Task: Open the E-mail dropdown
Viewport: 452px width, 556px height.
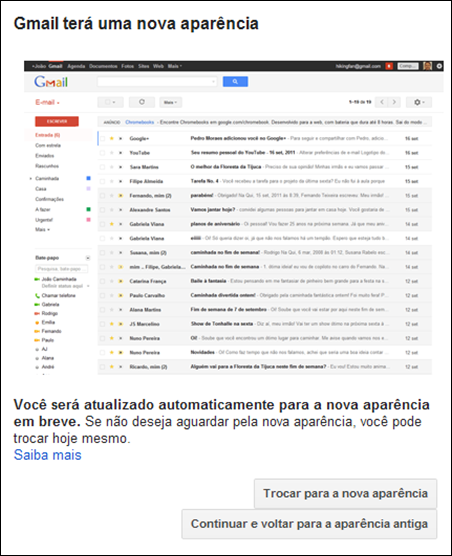Action: [47, 102]
